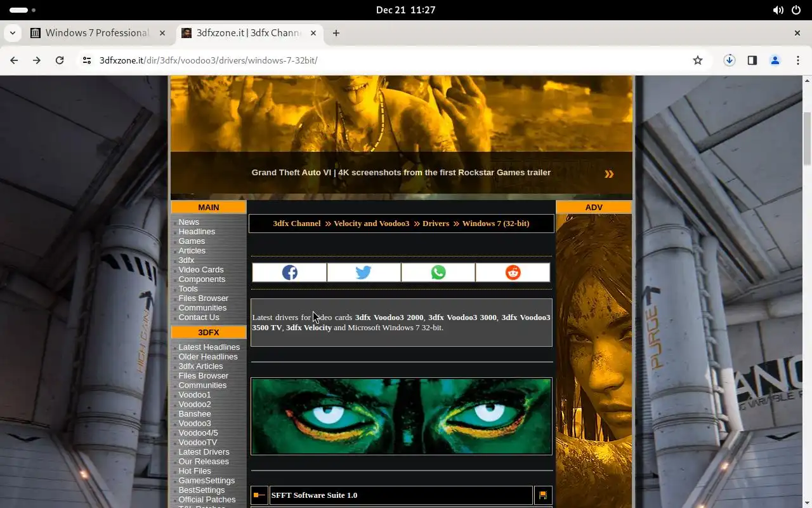Open Voodoo1 link
The width and height of the screenshot is (812, 508).
tap(194, 395)
